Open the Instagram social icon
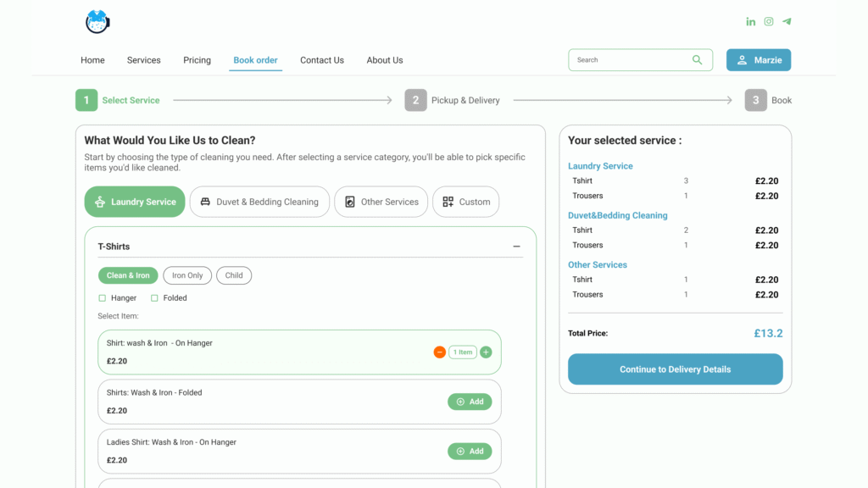 pyautogui.click(x=769, y=22)
